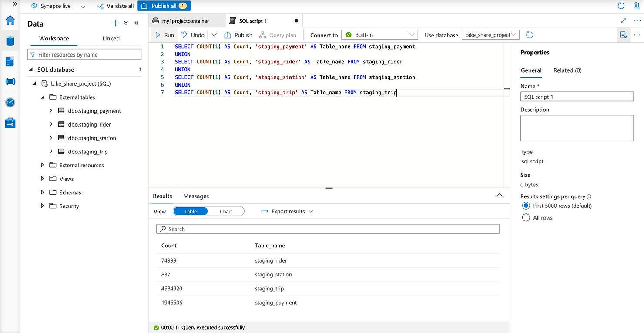Expand dbo.staging_trip table node
644x333 pixels.
pyautogui.click(x=51, y=152)
